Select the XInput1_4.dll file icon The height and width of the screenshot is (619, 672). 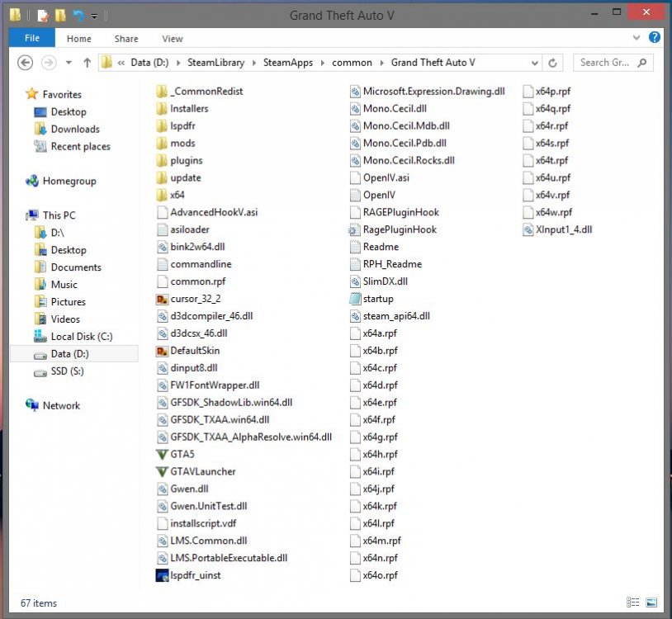click(528, 230)
